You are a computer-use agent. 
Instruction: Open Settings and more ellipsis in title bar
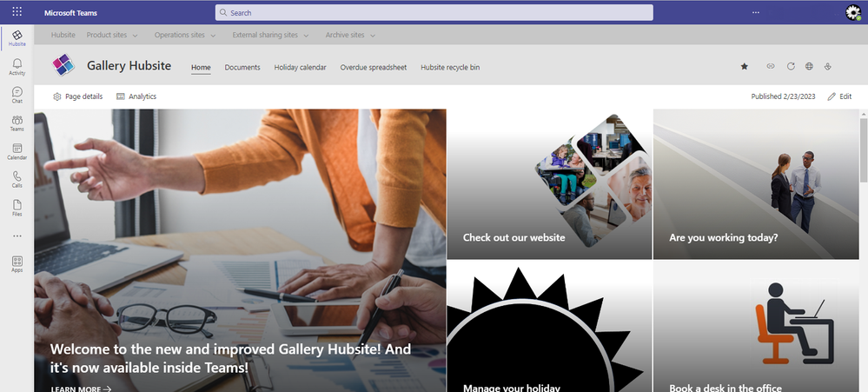[756, 12]
